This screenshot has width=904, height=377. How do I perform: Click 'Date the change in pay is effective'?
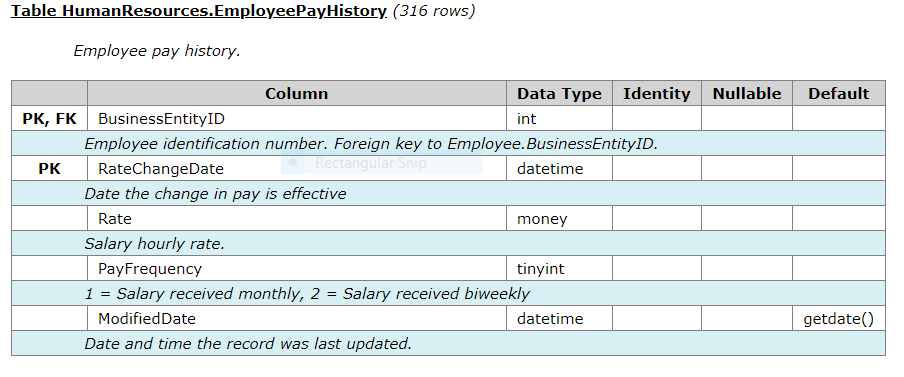coord(216,194)
